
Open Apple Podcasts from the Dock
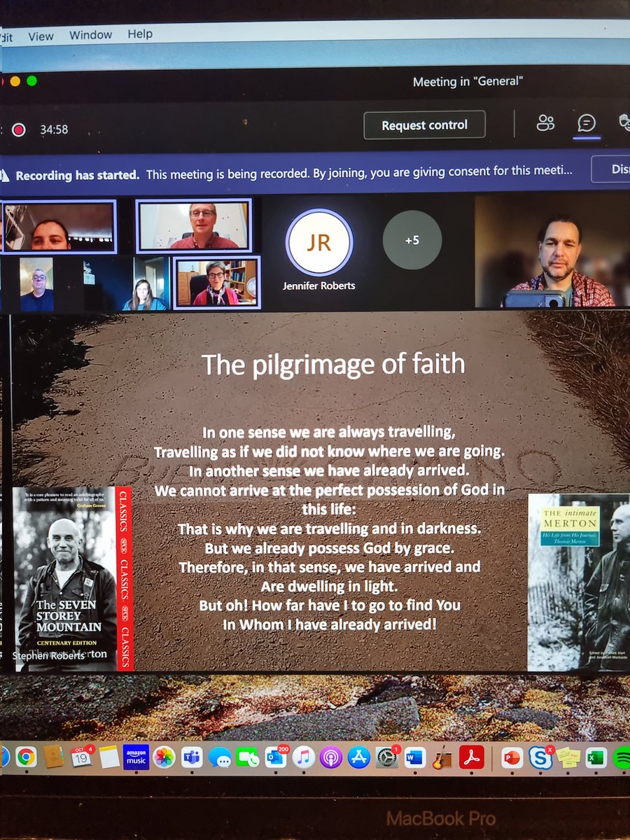click(332, 757)
